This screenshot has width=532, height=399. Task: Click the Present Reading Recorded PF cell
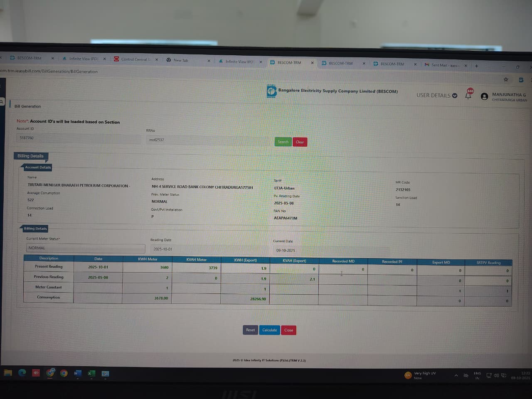(392, 270)
